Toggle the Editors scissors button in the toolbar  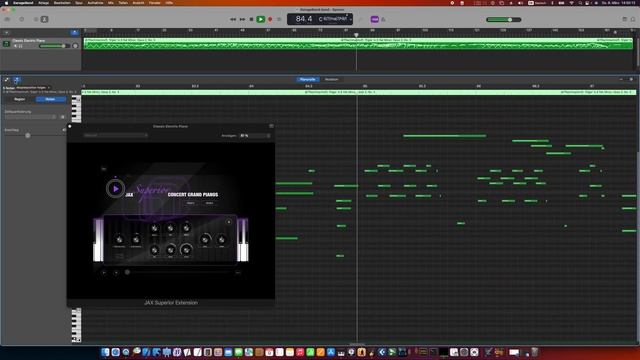click(44, 19)
